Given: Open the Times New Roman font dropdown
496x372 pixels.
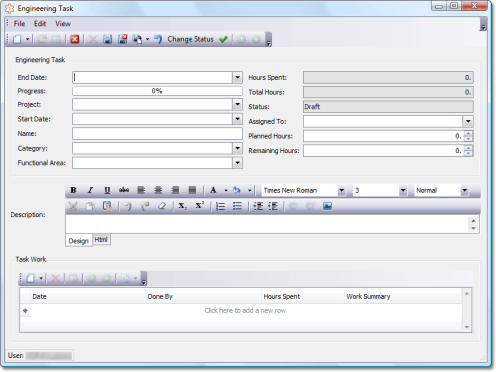Looking at the screenshot, I should coord(341,191).
